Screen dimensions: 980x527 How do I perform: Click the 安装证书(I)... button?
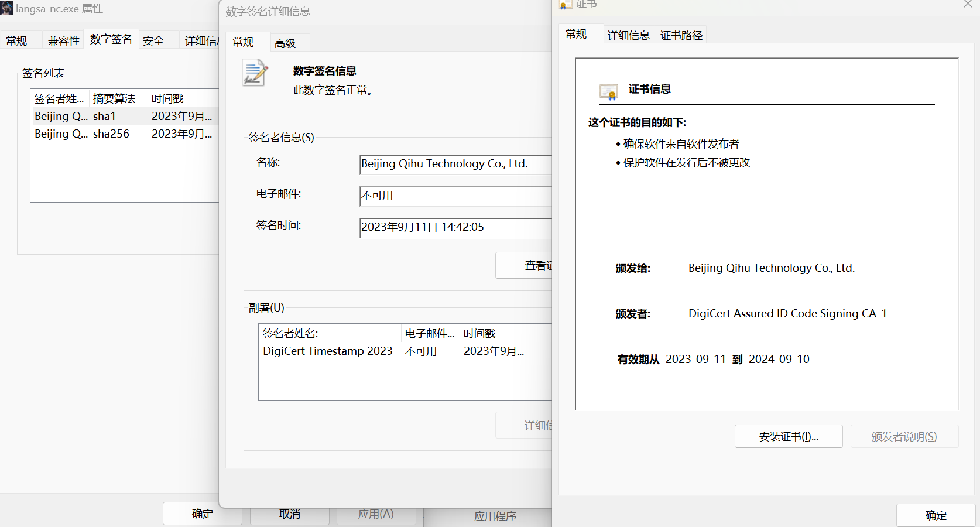click(789, 436)
